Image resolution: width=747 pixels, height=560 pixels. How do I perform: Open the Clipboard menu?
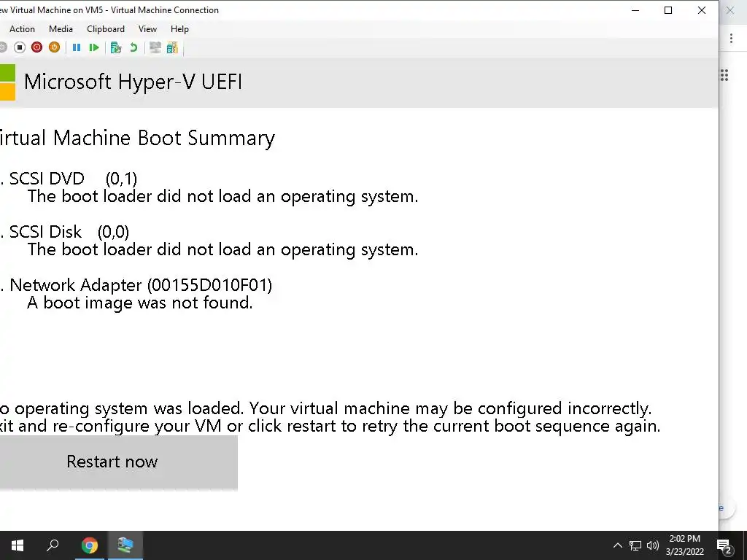coord(106,29)
